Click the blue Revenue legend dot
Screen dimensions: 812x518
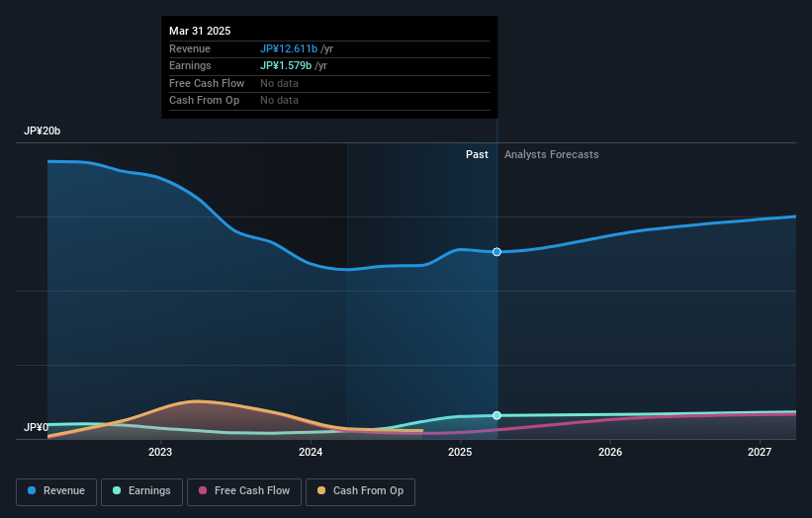pyautogui.click(x=32, y=490)
